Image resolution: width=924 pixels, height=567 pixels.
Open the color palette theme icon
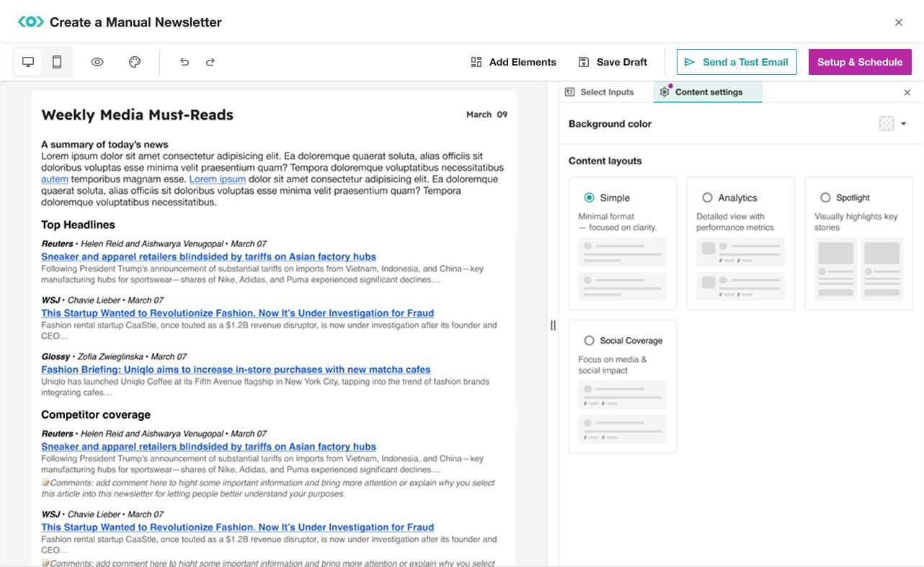(x=135, y=62)
